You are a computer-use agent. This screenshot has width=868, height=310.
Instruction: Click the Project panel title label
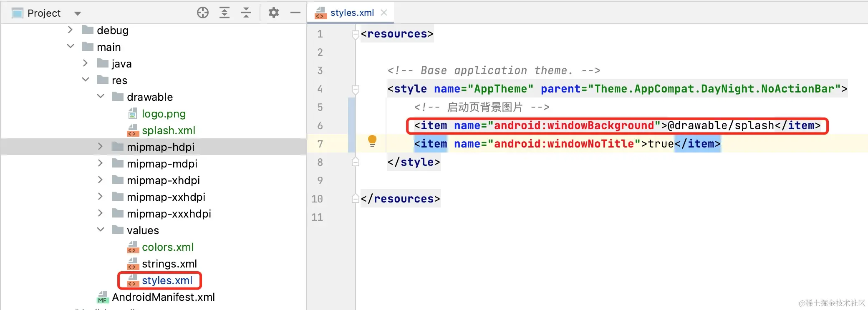pos(44,13)
